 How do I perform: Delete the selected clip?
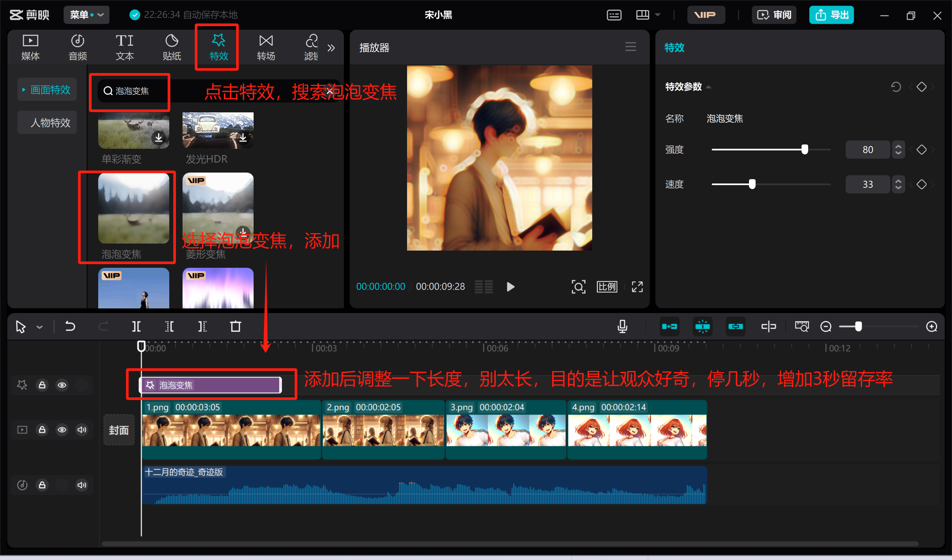click(235, 326)
